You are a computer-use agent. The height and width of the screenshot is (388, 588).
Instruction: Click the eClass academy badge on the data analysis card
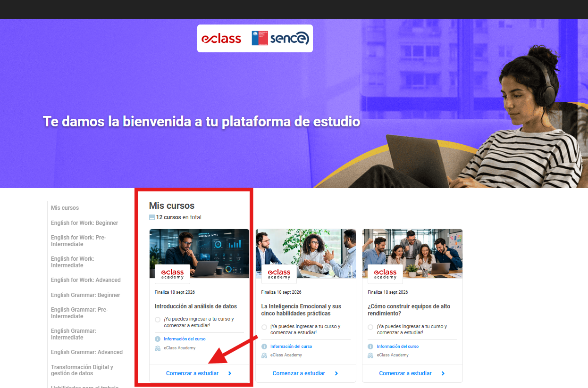(172, 274)
